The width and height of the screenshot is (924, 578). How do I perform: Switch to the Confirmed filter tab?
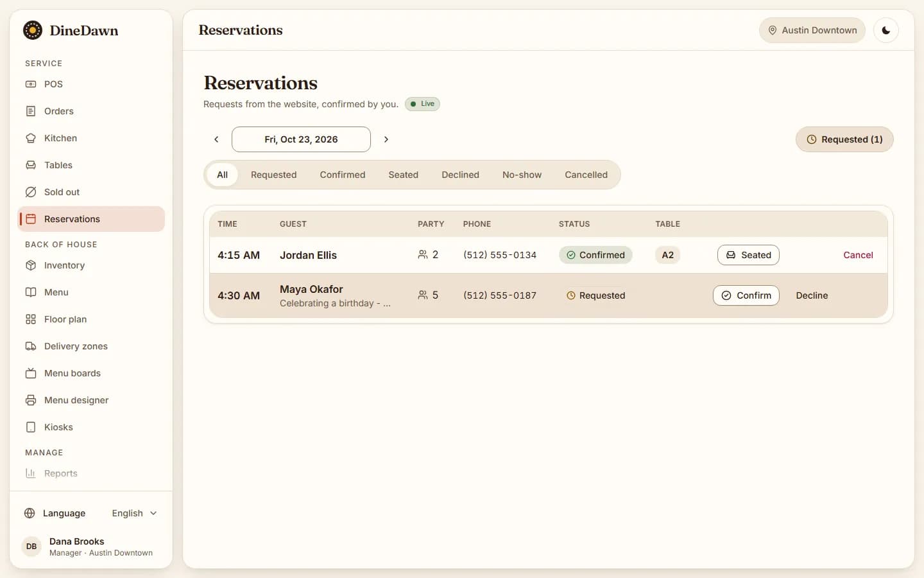pos(343,175)
